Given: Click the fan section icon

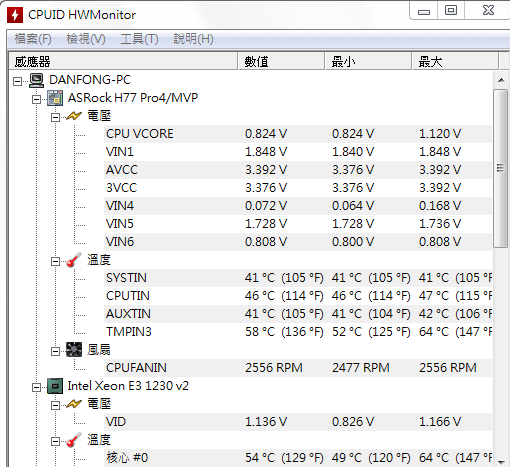Looking at the screenshot, I should point(74,350).
